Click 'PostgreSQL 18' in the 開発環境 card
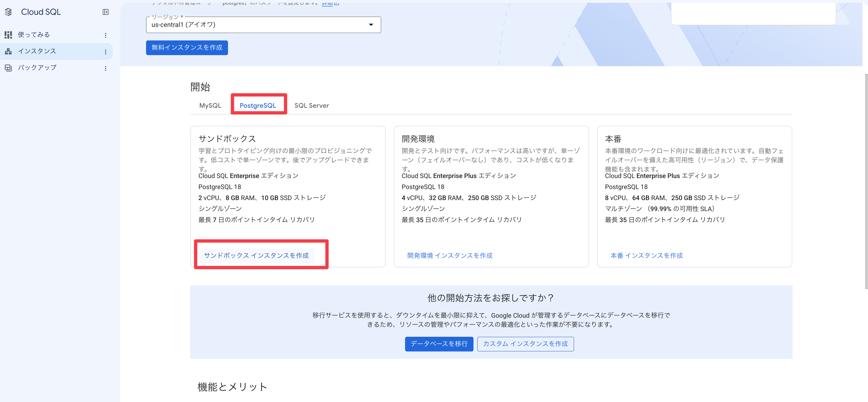Screen dimensions: 868x402 point(423,187)
